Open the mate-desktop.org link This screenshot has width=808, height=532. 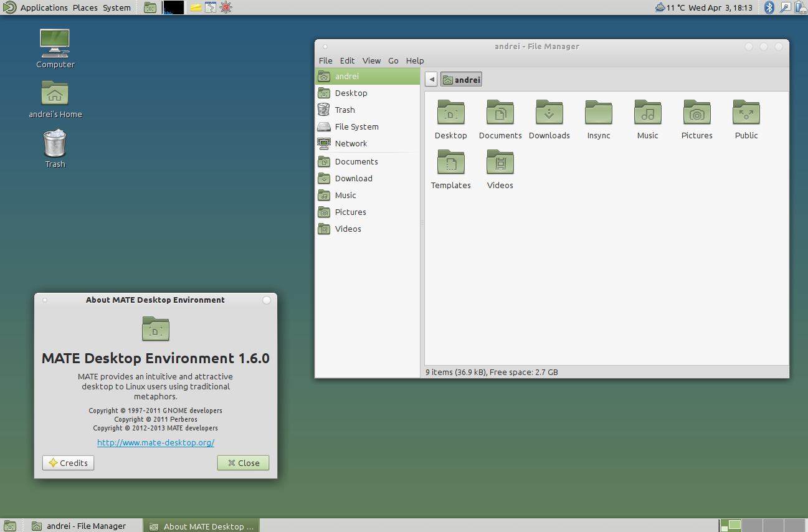tap(156, 443)
